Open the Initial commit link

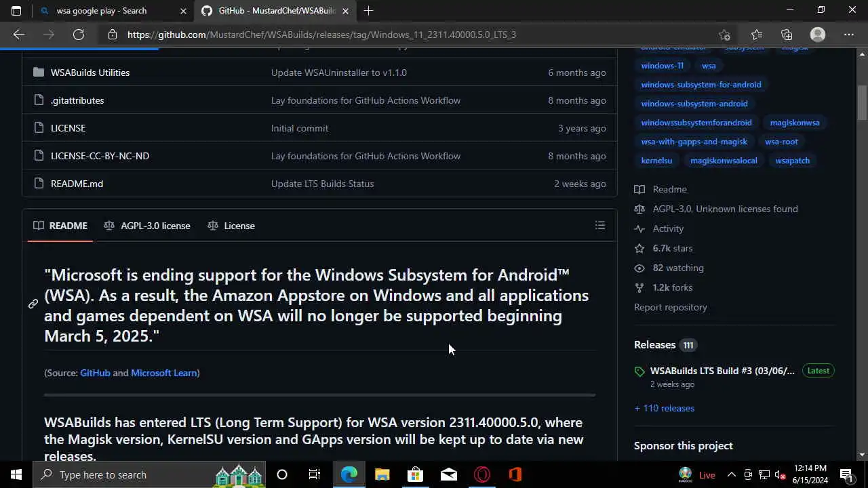(300, 128)
